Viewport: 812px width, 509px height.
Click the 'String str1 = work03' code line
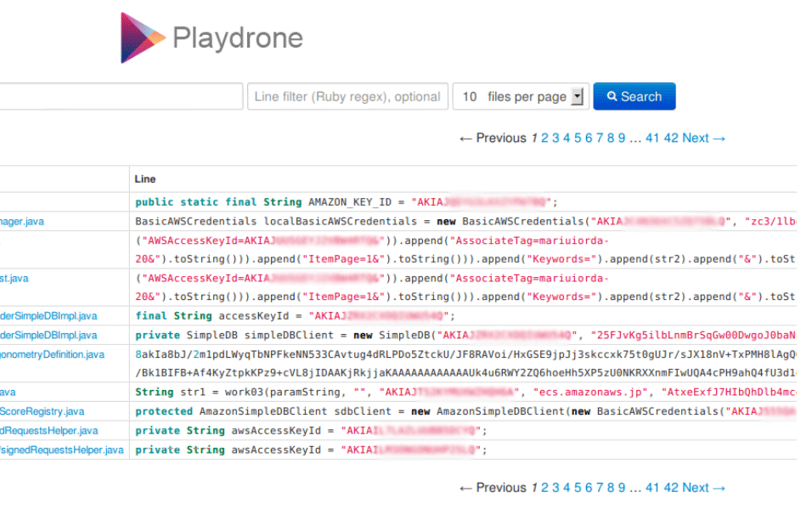click(x=465, y=392)
